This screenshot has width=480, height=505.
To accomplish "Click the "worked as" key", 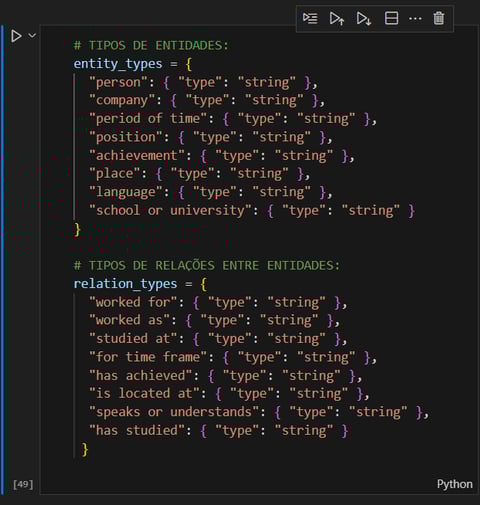I will coord(129,320).
